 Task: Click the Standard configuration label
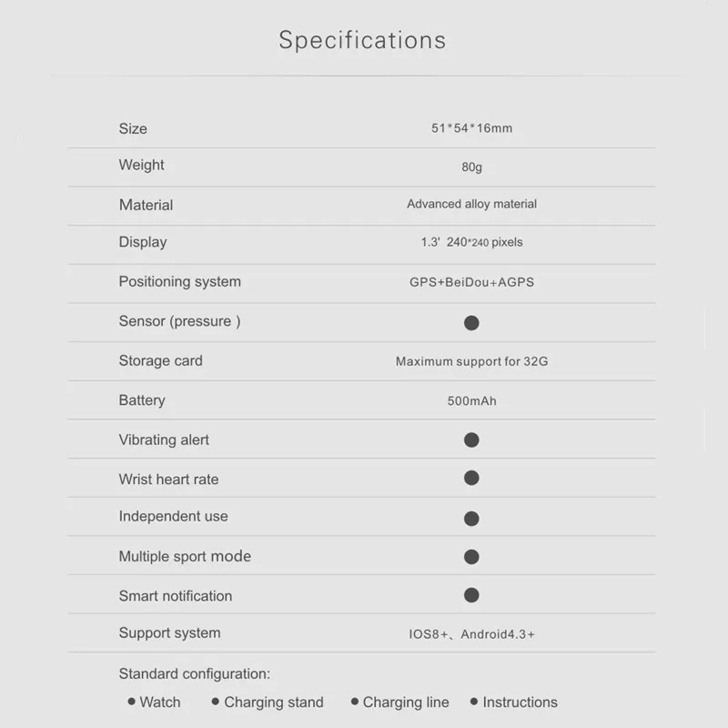click(195, 673)
